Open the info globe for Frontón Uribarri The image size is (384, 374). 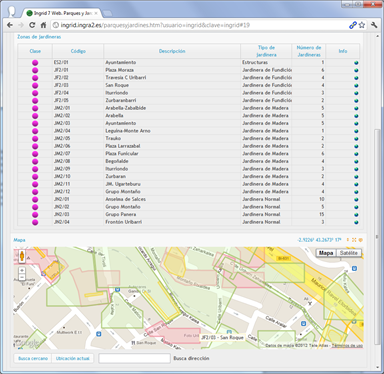point(356,222)
